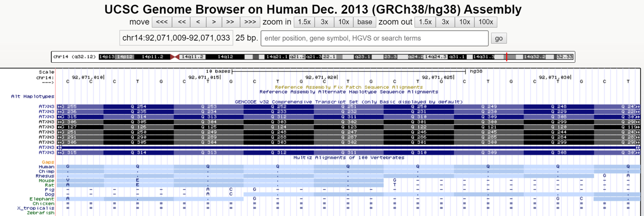Zoom in to base level
This screenshot has width=644, height=216.
pos(365,22)
